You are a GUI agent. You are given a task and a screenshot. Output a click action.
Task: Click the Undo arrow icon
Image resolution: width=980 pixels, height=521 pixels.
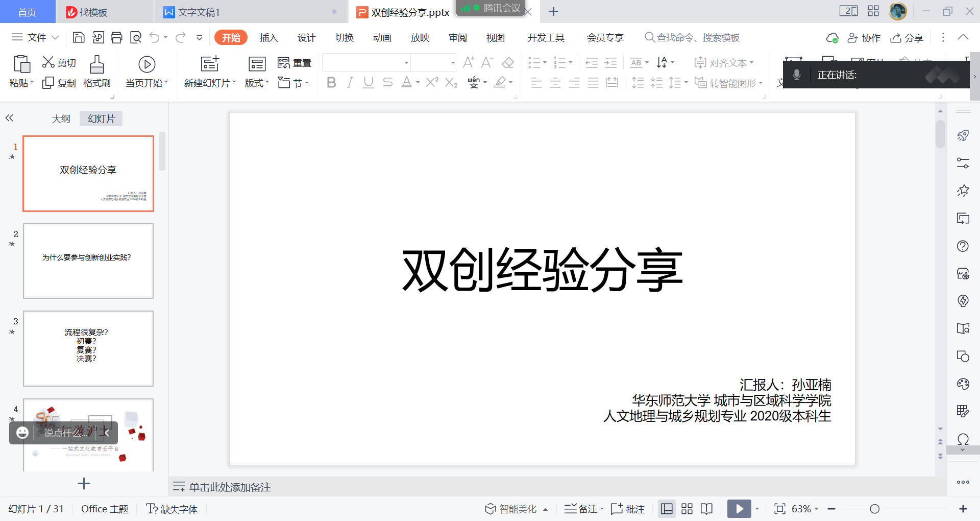[x=154, y=37]
